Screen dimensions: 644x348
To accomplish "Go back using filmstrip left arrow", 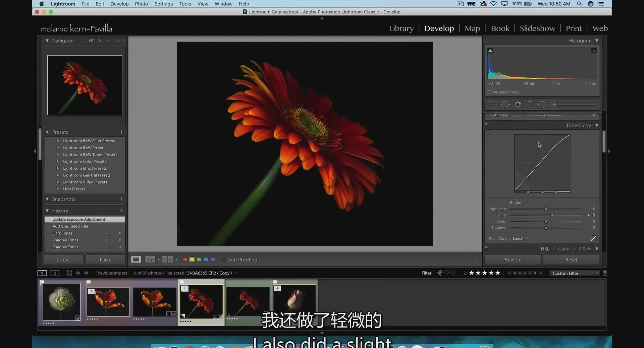I will (78, 273).
